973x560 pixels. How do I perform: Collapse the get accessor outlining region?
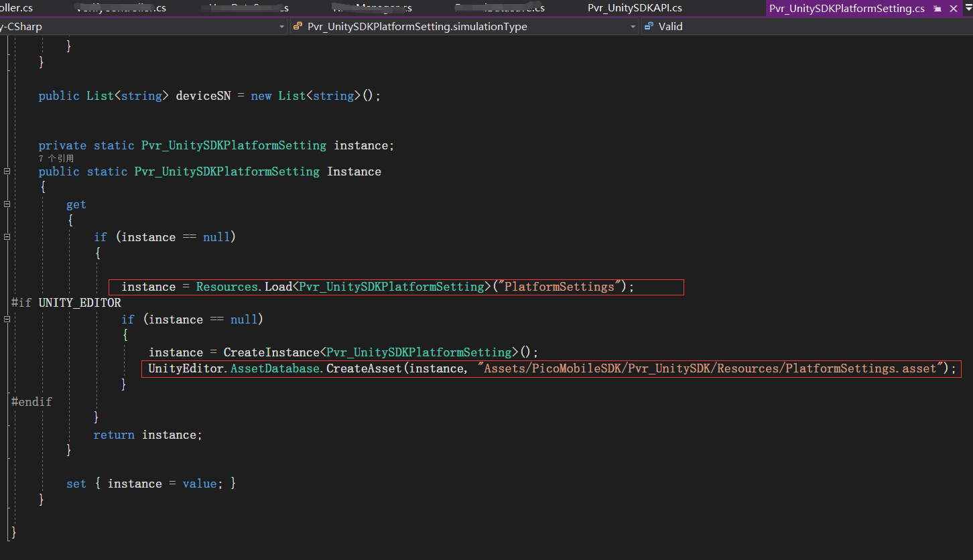(7, 204)
